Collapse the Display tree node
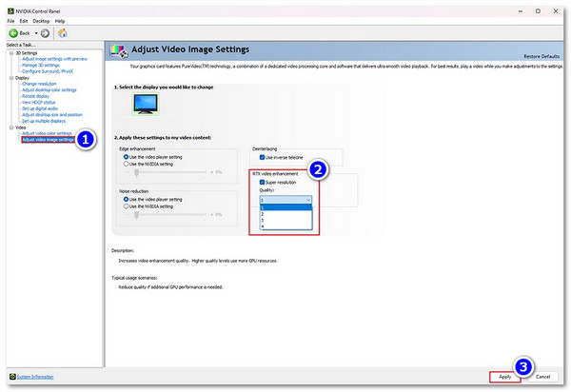 [11, 78]
